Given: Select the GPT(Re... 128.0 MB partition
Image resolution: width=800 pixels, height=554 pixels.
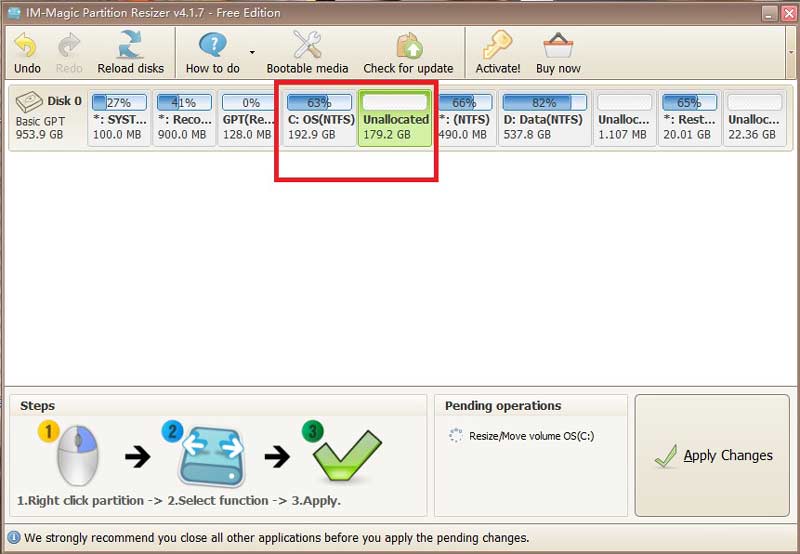Looking at the screenshot, I should (x=249, y=118).
